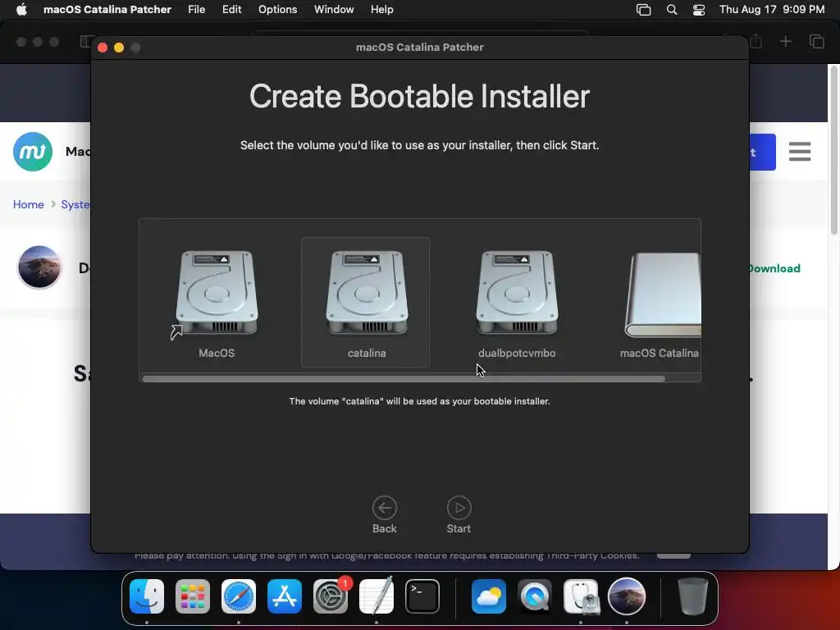Viewport: 840px width, 630px height.
Task: Close the Patcher window
Action: 103,48
